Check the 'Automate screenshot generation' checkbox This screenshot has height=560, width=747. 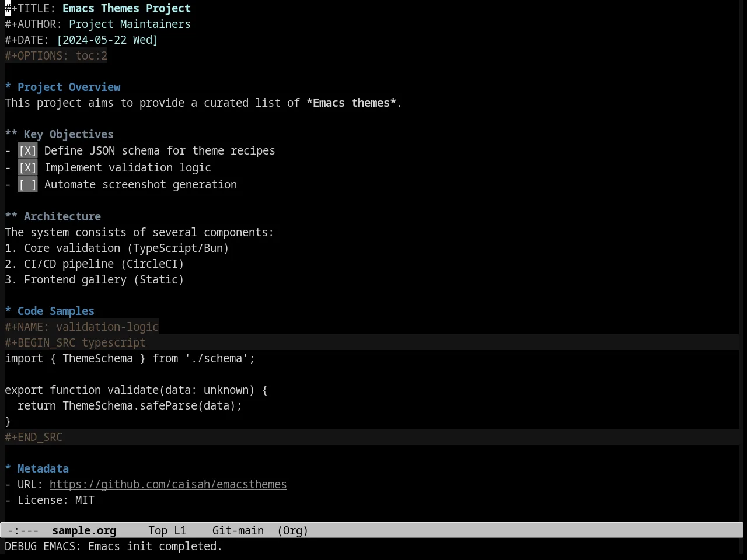[27, 185]
